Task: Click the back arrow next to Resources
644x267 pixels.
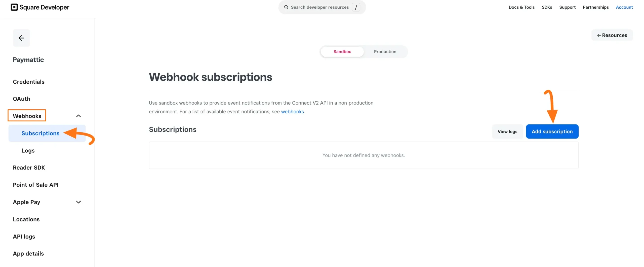Action: [599, 35]
